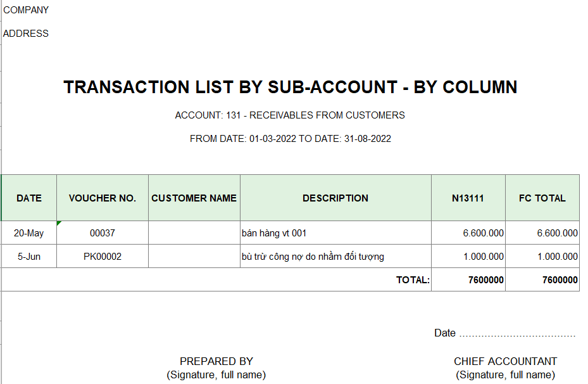
Task: Select the CUSTOMER NAME header cell
Action: point(194,198)
